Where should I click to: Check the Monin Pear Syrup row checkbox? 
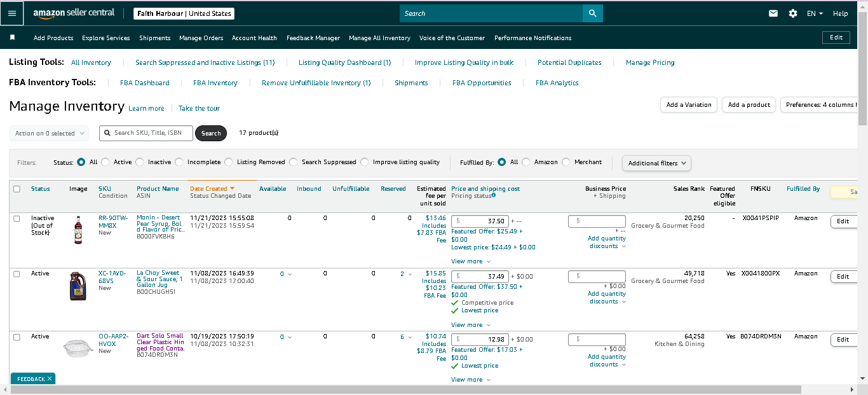pos(17,218)
